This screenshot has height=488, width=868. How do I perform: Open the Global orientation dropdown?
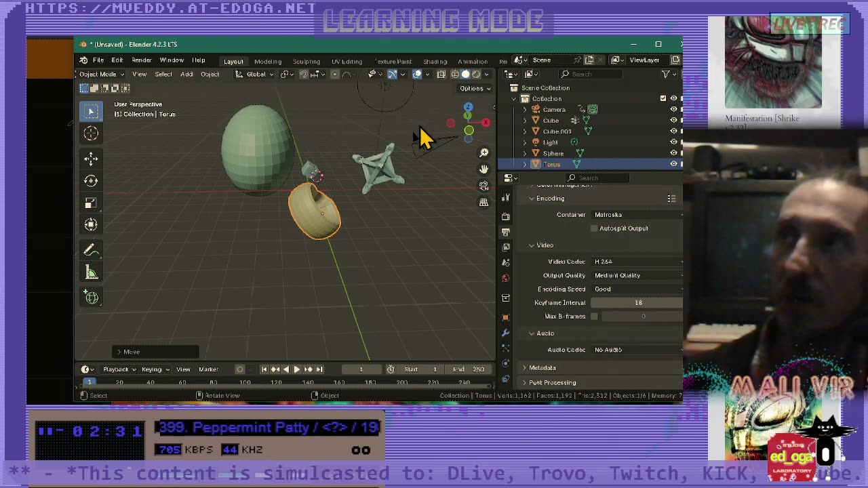(256, 74)
